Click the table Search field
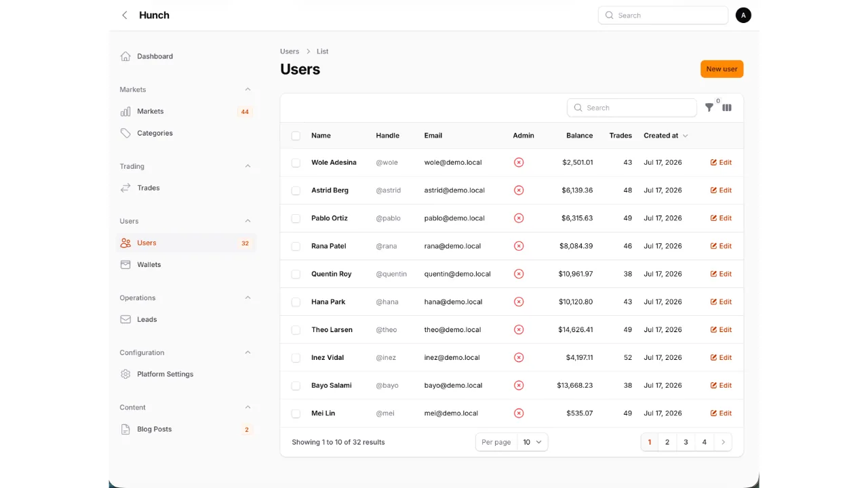 tap(632, 108)
